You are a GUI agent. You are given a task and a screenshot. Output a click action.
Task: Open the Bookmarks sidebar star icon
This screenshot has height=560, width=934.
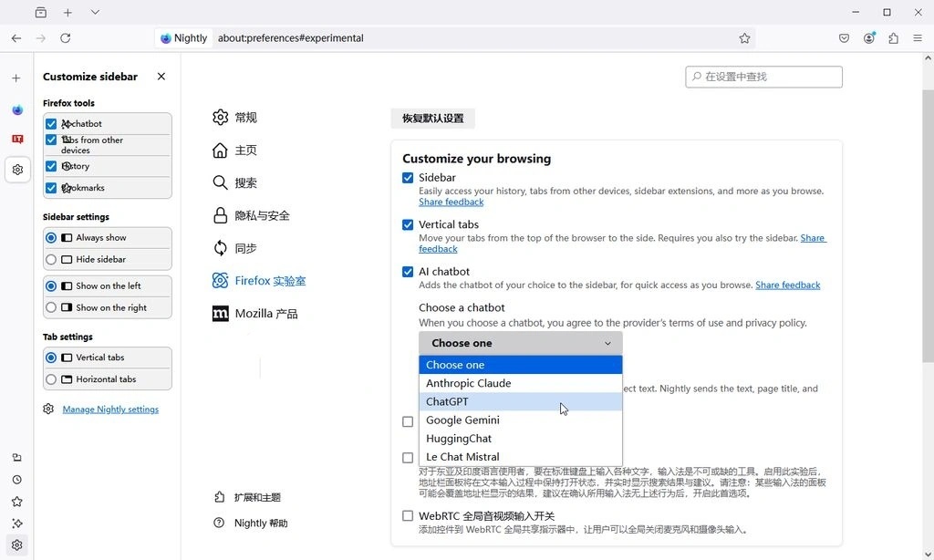coord(16,502)
